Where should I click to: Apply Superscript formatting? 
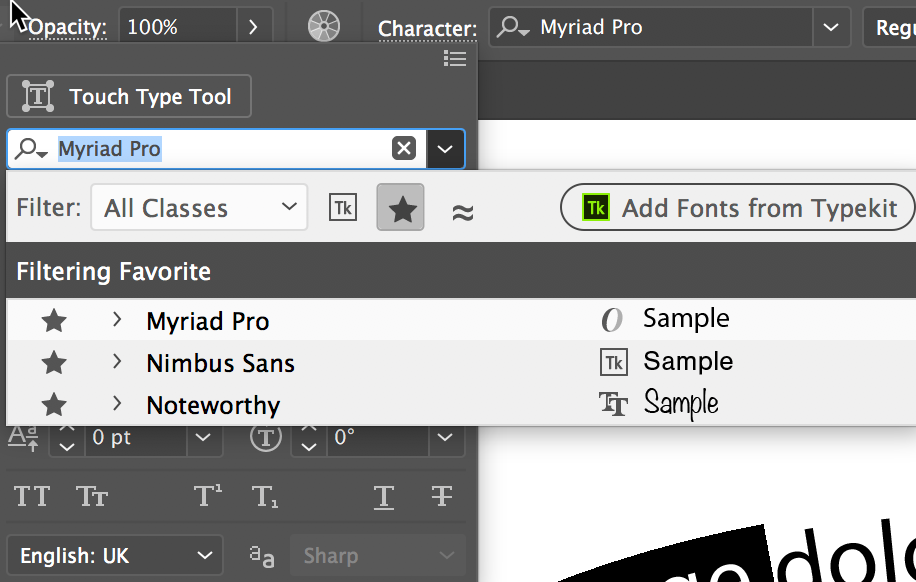pyautogui.click(x=208, y=495)
